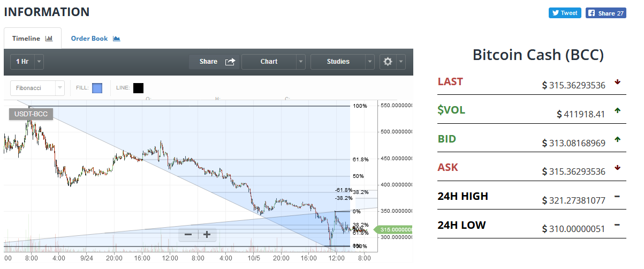The width and height of the screenshot is (644, 269).
Task: Open the Studies menu
Action: pos(338,62)
